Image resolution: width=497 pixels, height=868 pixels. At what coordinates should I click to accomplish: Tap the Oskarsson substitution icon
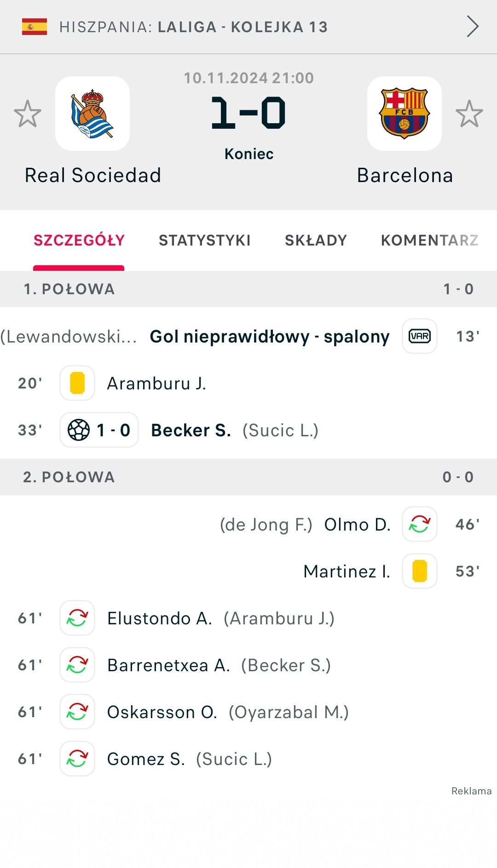click(77, 712)
